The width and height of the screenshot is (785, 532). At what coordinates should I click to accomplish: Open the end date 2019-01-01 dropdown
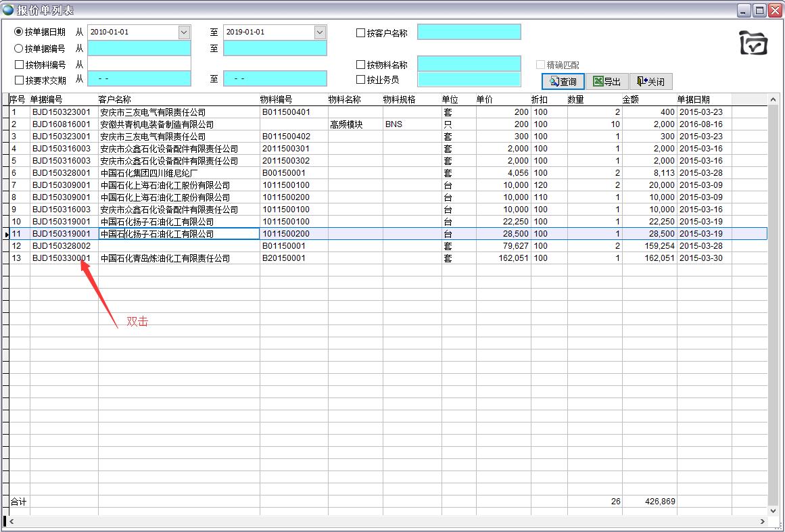(x=319, y=32)
